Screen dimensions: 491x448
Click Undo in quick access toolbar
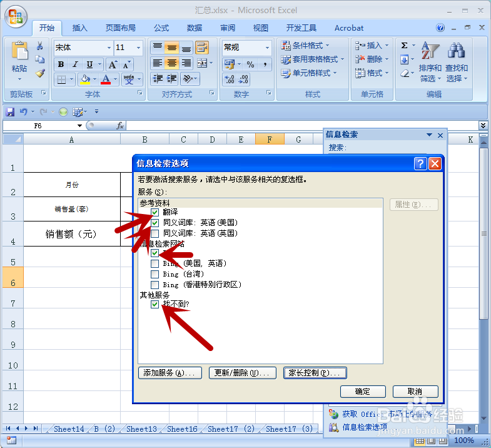pyautogui.click(x=24, y=112)
